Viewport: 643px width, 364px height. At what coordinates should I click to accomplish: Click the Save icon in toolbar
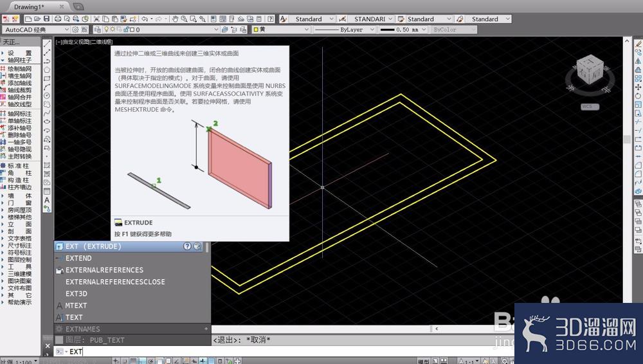(x=47, y=19)
